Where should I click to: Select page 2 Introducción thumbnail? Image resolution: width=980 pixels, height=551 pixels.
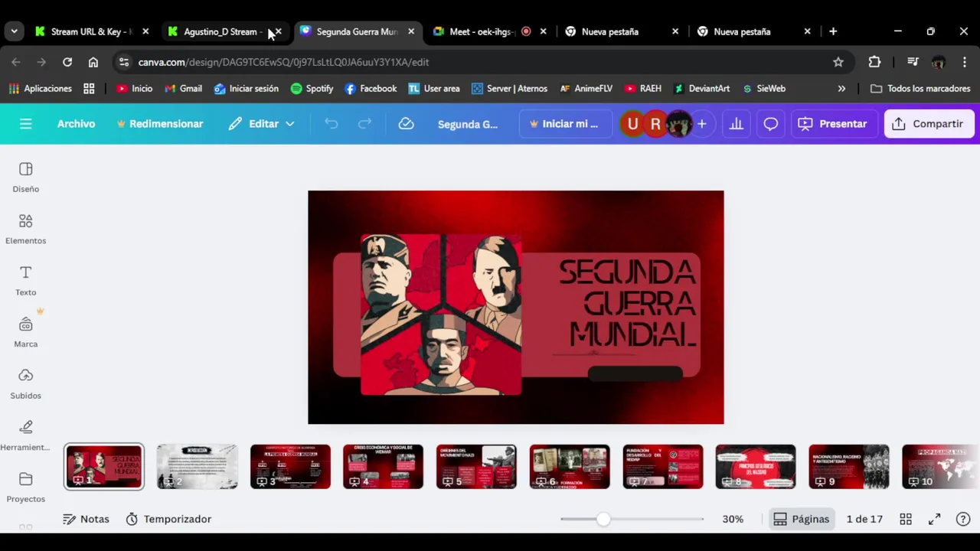coord(197,467)
